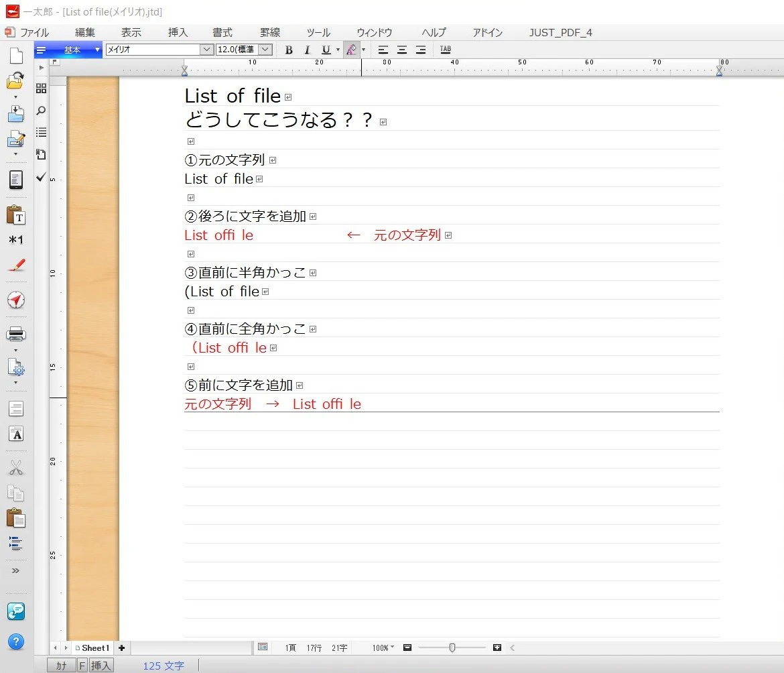Open the 100% zoom dropdown
The image size is (784, 673).
click(383, 648)
